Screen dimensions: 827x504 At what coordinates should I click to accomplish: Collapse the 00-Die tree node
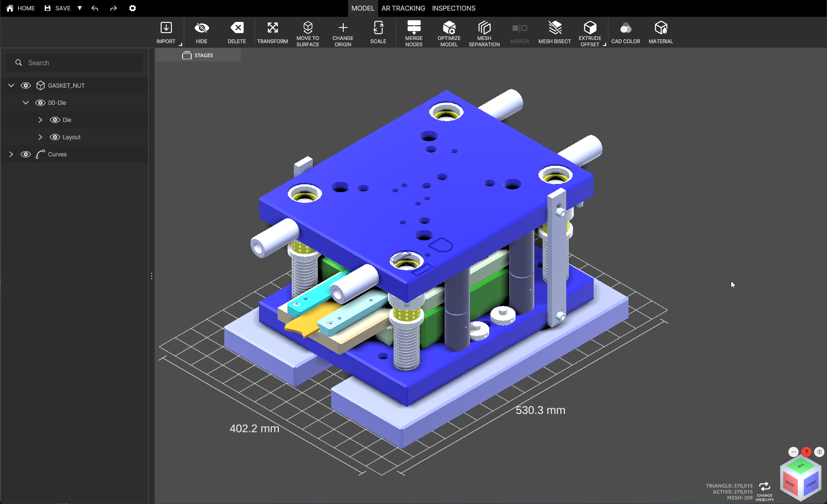click(26, 103)
